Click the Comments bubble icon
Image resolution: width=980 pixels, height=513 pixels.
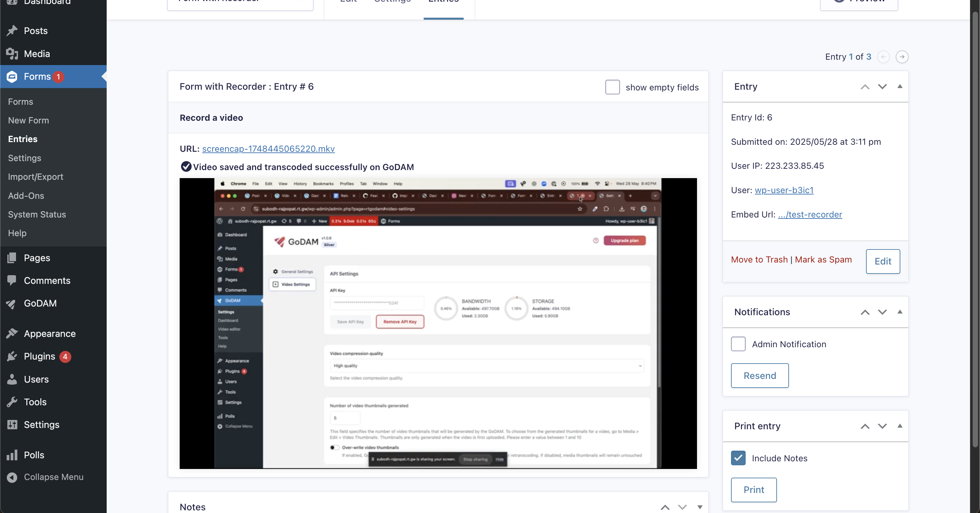(x=12, y=281)
